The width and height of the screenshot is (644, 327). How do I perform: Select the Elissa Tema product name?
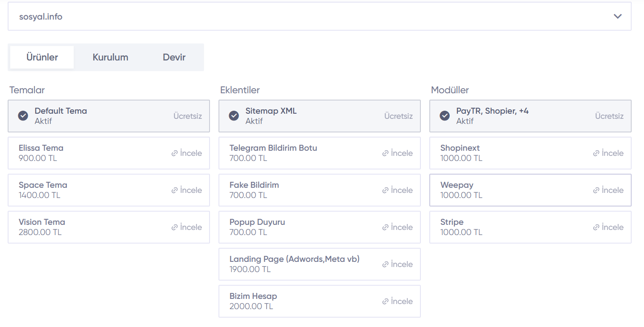[41, 148]
